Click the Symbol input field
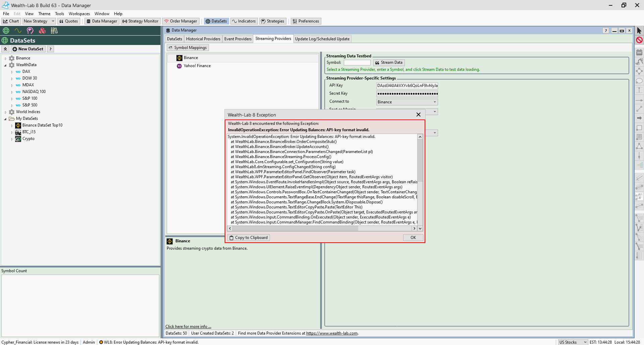This screenshot has width=644, height=345. click(x=357, y=62)
